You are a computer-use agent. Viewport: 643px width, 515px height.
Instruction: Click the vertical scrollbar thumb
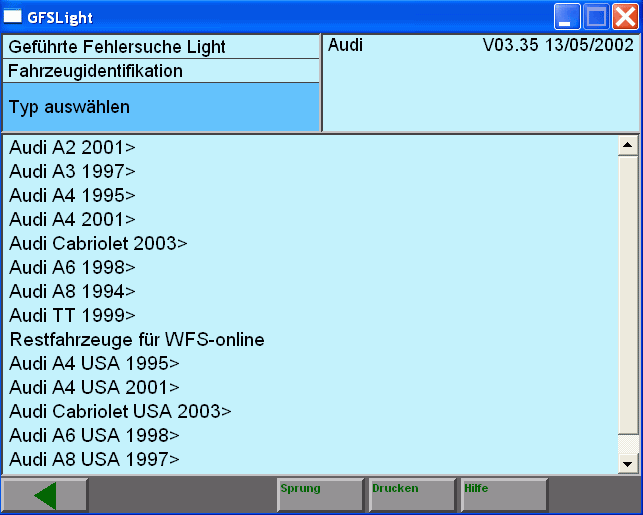point(627,294)
